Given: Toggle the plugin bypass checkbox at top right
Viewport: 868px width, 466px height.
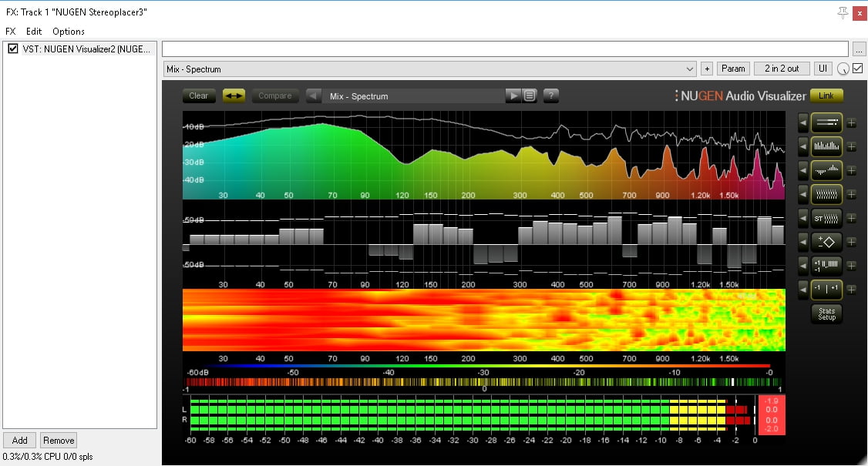Looking at the screenshot, I should (x=857, y=69).
